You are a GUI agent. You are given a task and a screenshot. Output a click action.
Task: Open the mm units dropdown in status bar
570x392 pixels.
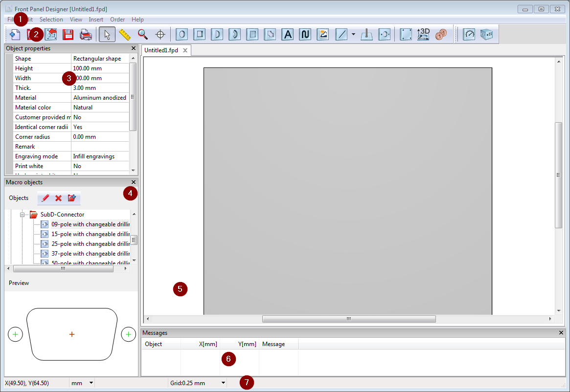click(x=91, y=383)
